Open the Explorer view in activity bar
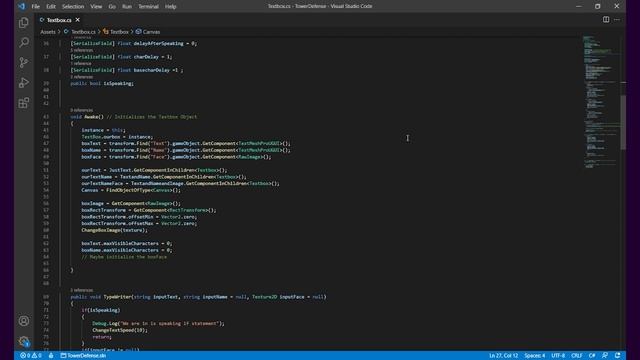640x360 pixels. pos(24,23)
